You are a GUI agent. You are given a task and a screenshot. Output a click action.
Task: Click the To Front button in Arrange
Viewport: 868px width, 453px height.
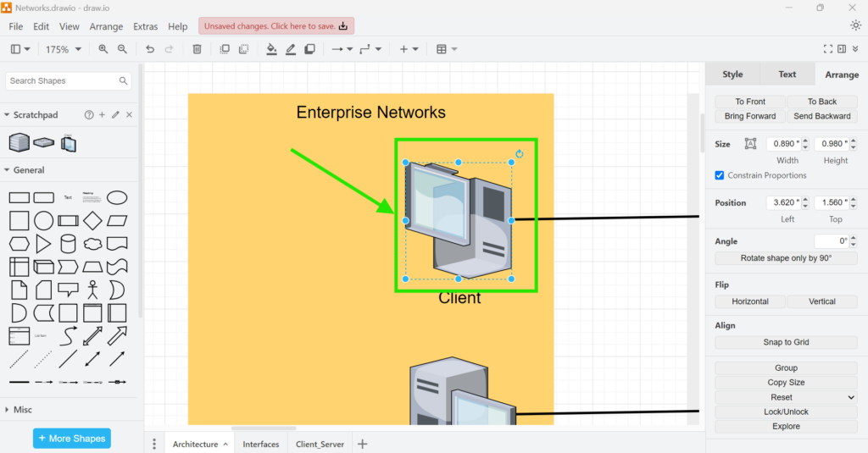point(750,102)
